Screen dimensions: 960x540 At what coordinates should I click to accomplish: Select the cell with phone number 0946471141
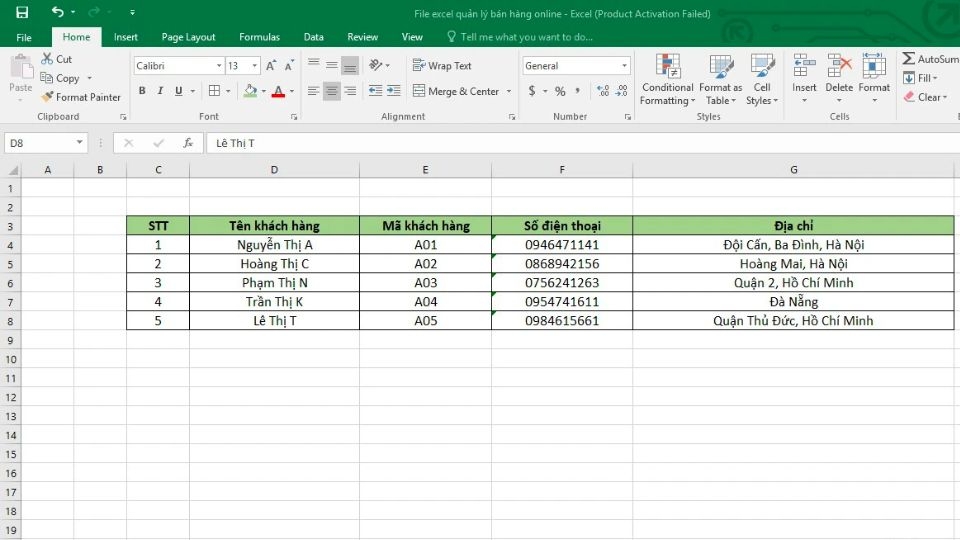click(x=562, y=245)
